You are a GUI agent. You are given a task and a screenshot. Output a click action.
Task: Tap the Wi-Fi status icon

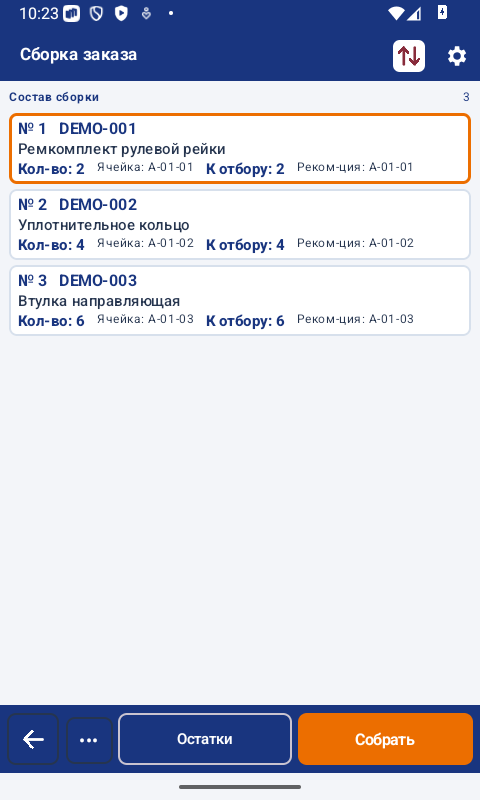[396, 13]
